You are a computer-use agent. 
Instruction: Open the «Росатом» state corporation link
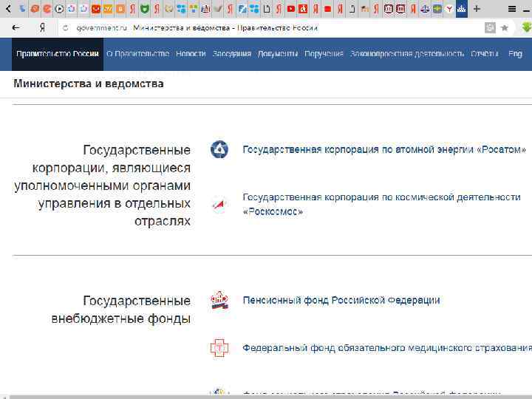(x=384, y=149)
